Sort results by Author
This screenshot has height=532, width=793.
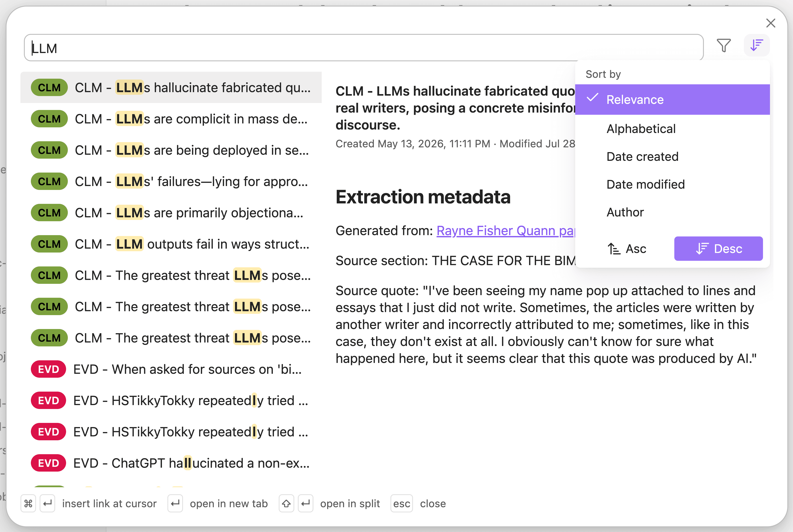click(672, 212)
